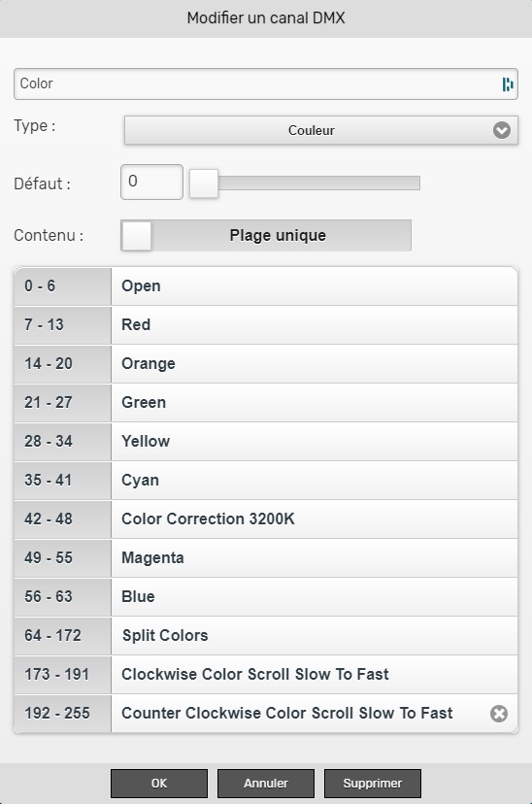The image size is (532, 804).
Task: Click the teal icon inside the Color name field
Action: coord(508,84)
